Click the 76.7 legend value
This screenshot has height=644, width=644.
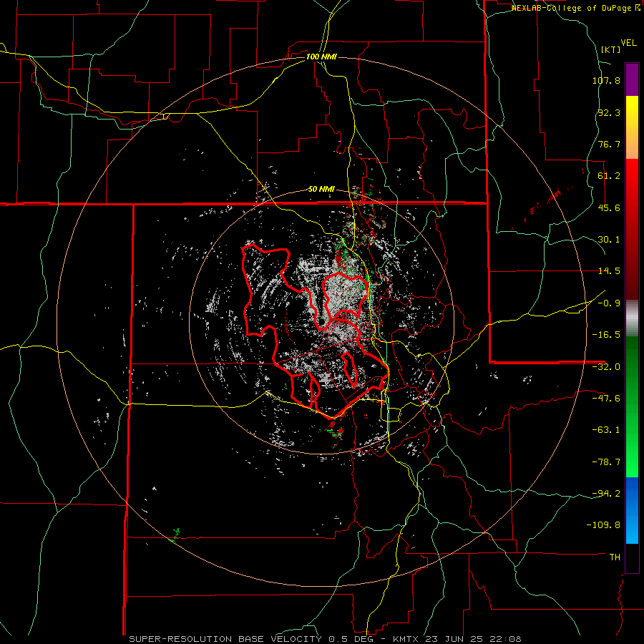point(609,144)
